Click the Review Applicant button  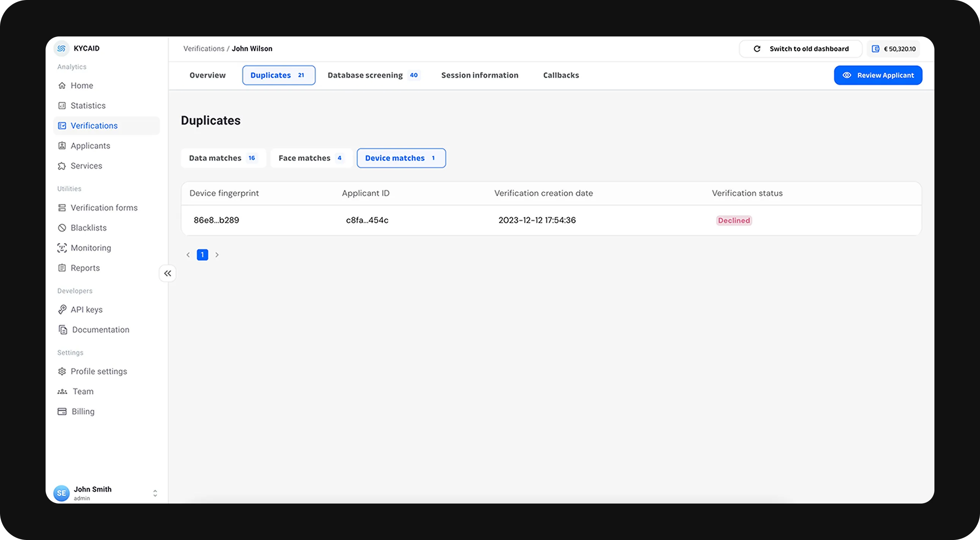point(878,75)
